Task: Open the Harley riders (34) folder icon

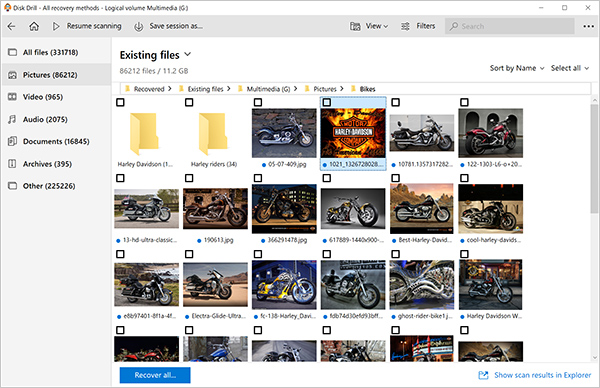Action: click(x=214, y=134)
